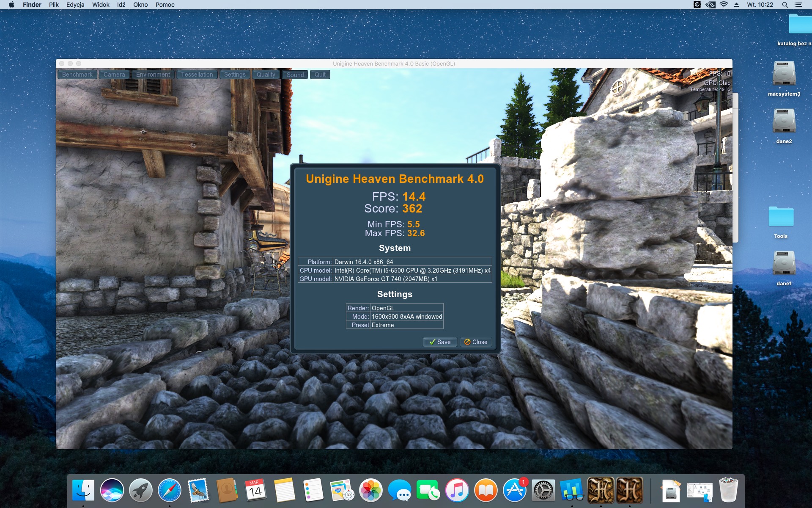This screenshot has height=508, width=812.
Task: Open the Settings panel in Heaven
Action: (235, 75)
